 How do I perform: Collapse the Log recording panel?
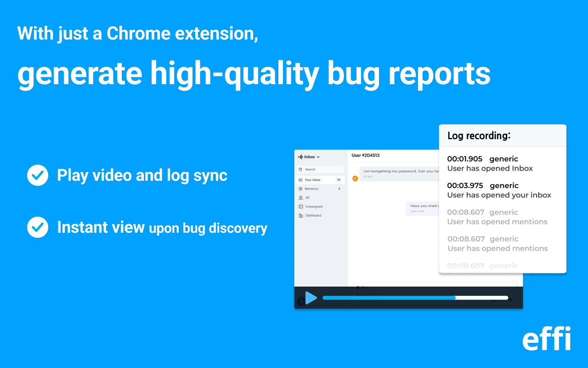(479, 136)
